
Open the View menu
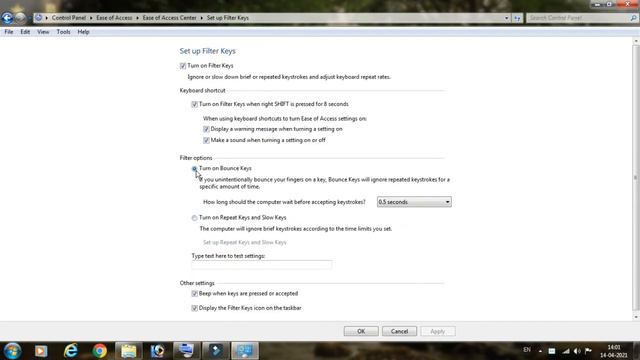click(x=43, y=32)
